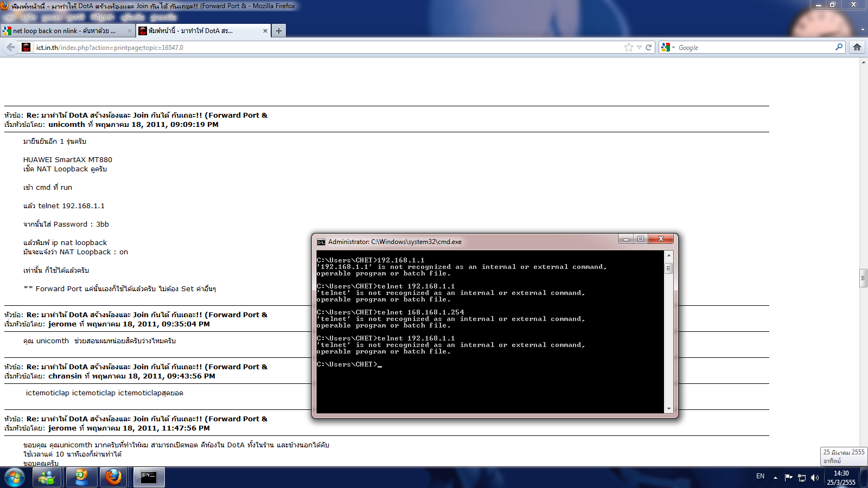Click the '** Forward Port' note line
Screen dimensions: 868x488
tap(119, 288)
